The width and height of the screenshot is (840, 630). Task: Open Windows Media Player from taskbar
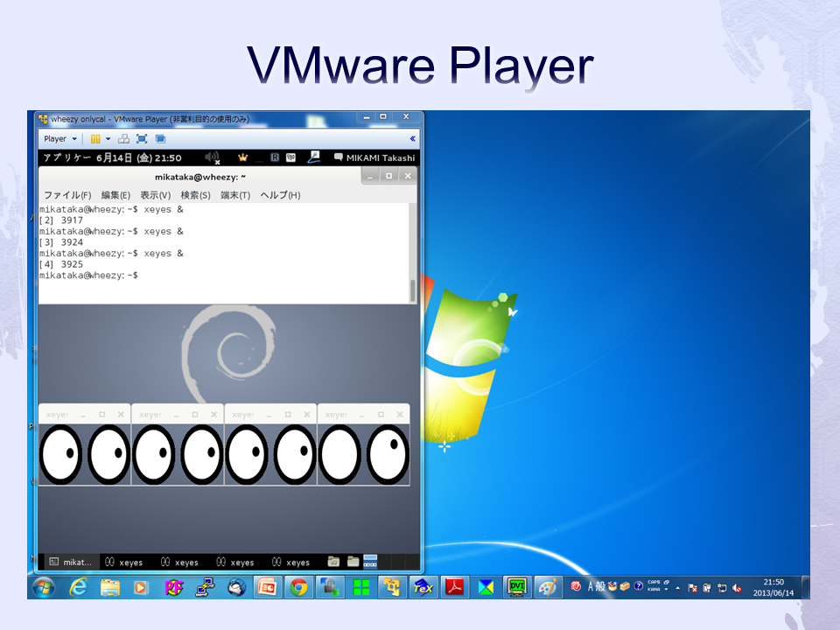pyautogui.click(x=140, y=588)
